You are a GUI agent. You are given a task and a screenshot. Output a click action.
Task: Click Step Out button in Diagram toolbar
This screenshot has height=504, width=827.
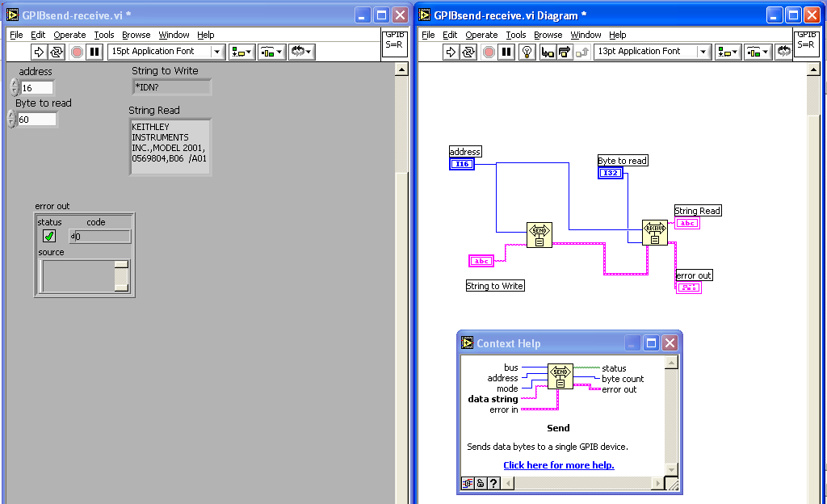[581, 52]
